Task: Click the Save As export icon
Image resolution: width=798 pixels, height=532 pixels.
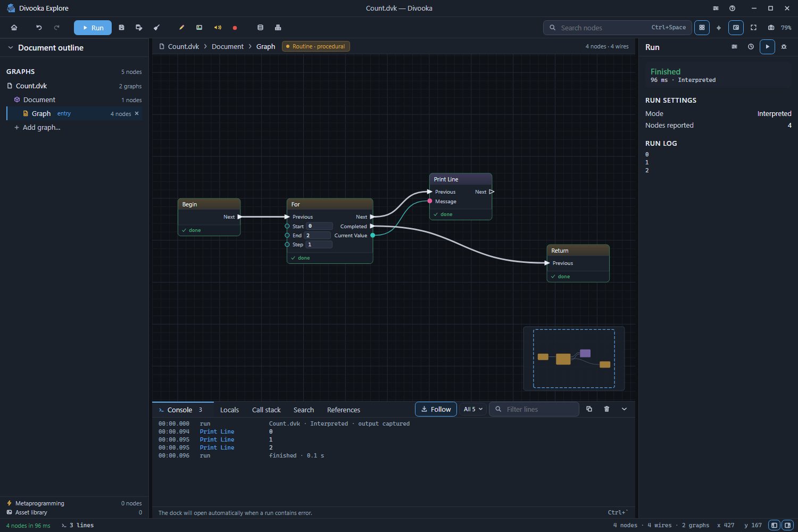Action: 139,28
